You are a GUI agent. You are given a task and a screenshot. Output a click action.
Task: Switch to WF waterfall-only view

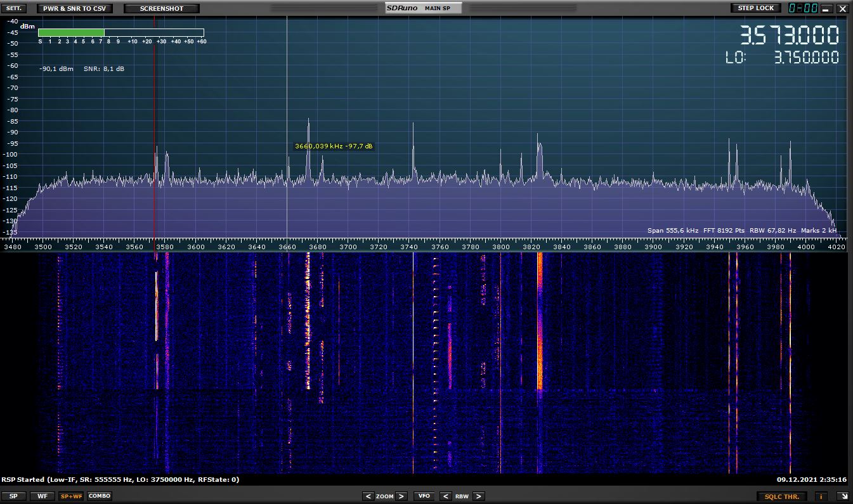(42, 496)
